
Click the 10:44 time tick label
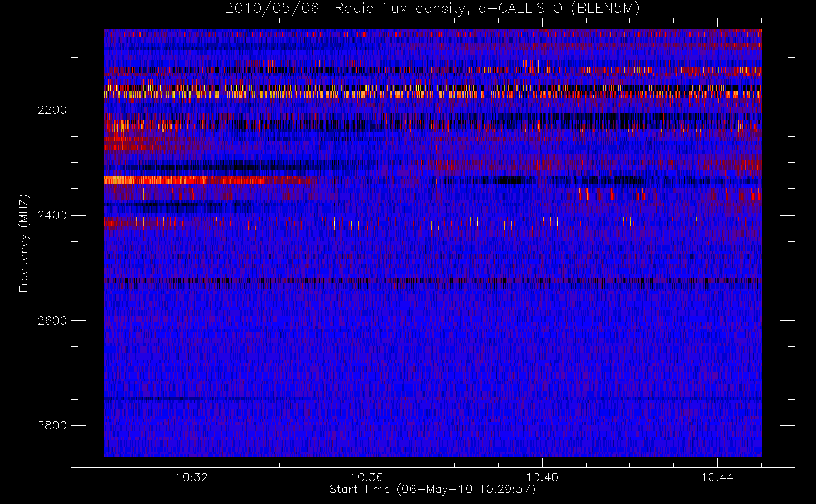[x=717, y=477]
